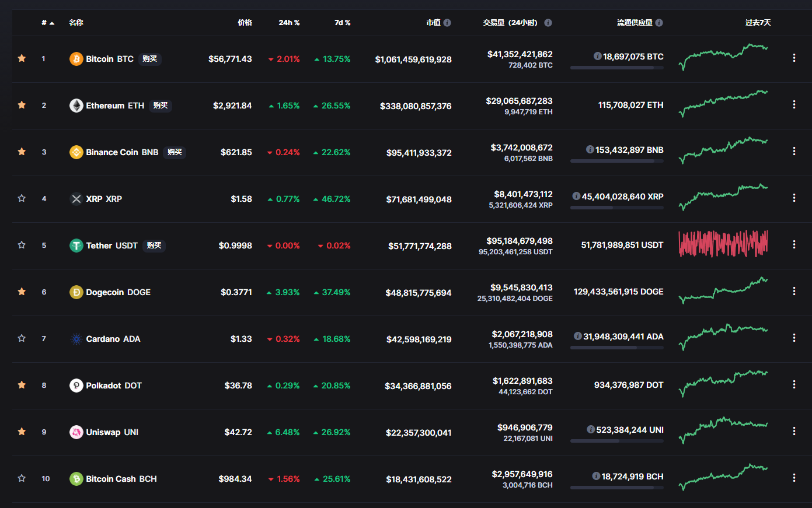
Task: Open the Dogecoin DOGE name link
Action: pos(119,292)
